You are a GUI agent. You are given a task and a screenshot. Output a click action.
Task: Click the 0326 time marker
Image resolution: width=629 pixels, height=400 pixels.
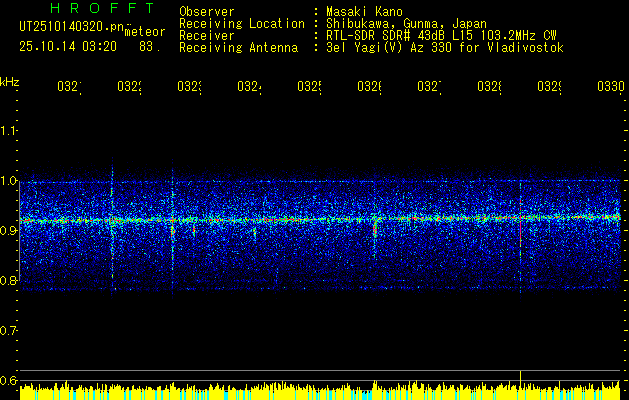[x=369, y=87]
